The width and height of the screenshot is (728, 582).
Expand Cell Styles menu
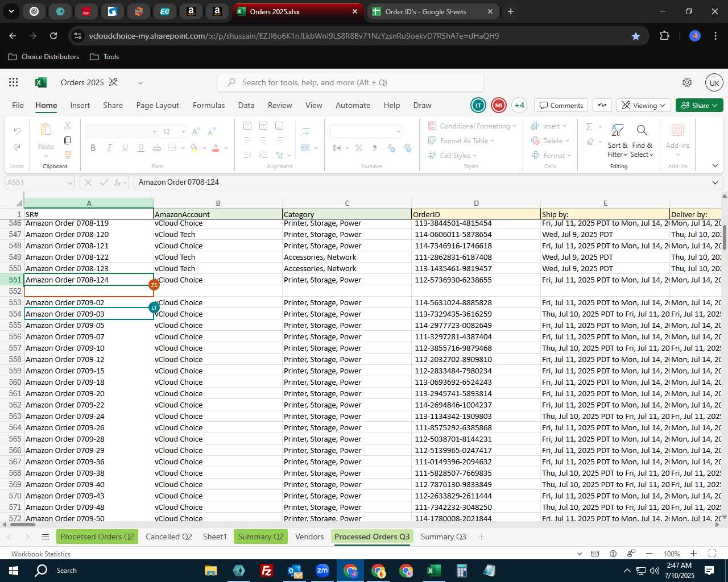(452, 155)
